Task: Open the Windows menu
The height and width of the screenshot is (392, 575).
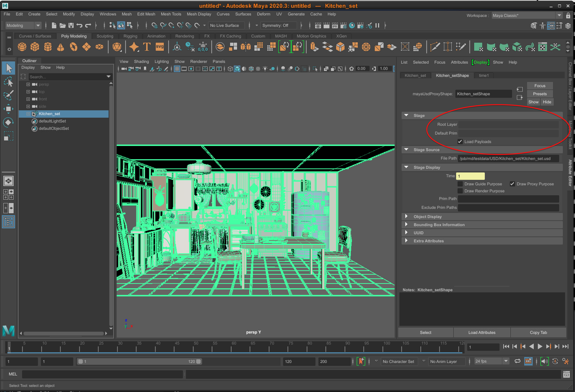Action: pyautogui.click(x=108, y=14)
